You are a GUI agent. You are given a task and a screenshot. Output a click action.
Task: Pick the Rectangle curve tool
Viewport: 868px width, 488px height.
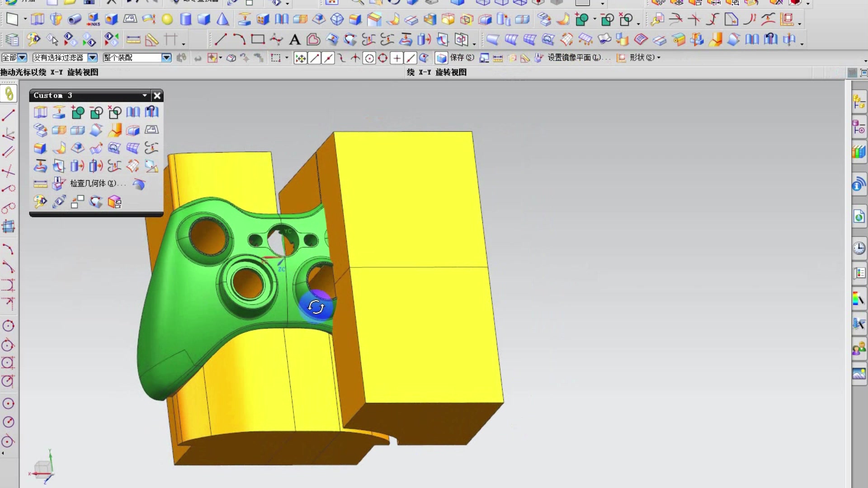(x=258, y=40)
